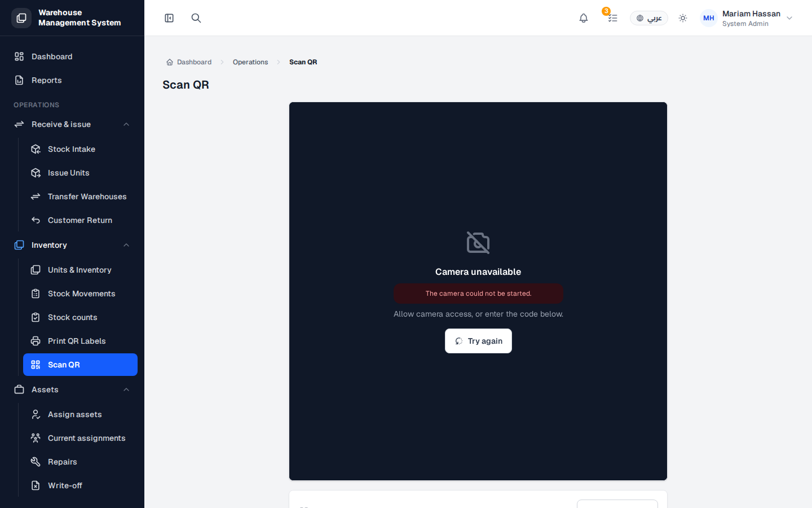Collapse the sidebar with the panel toggle icon
Image resolution: width=812 pixels, height=508 pixels.
(169, 18)
